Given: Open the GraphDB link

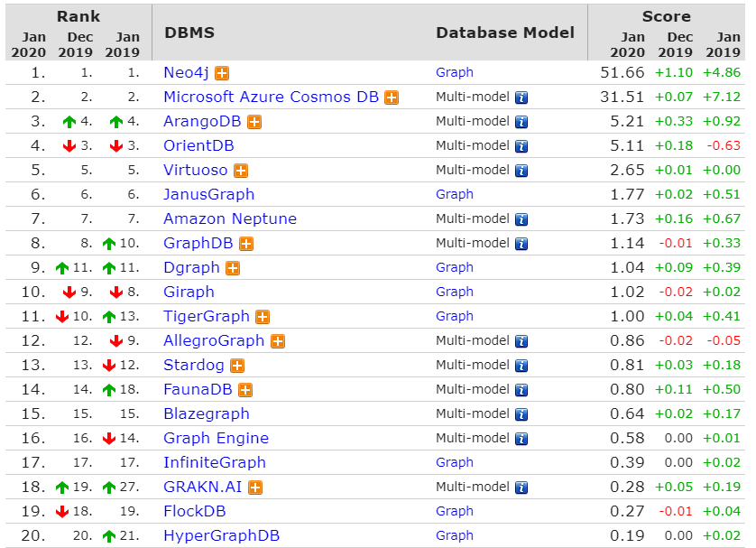Looking at the screenshot, I should (198, 243).
